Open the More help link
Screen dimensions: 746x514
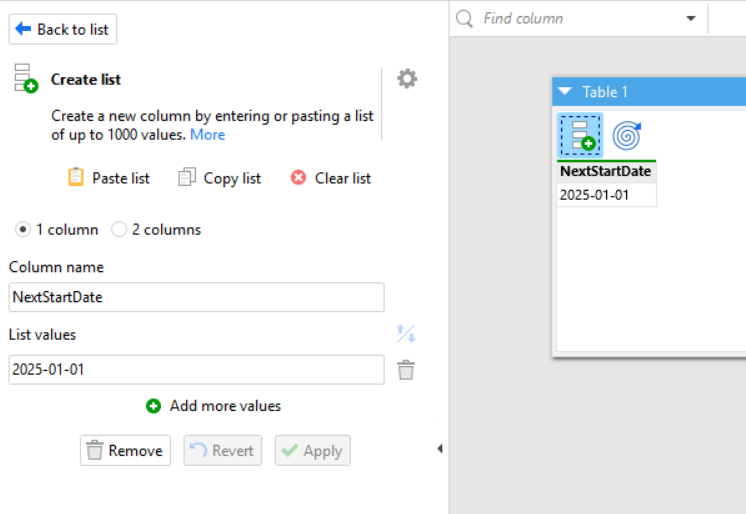coord(207,135)
